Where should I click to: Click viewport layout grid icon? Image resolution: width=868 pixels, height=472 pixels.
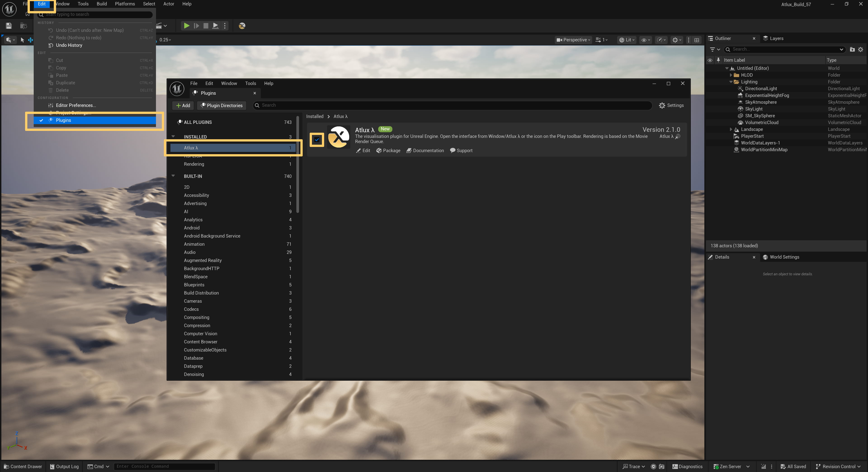click(697, 40)
